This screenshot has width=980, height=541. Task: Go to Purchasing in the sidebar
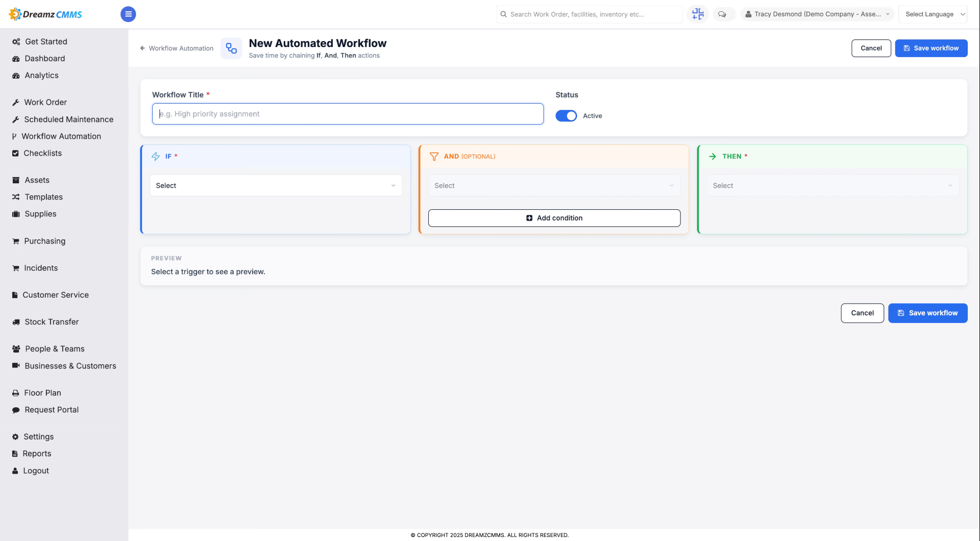point(45,241)
